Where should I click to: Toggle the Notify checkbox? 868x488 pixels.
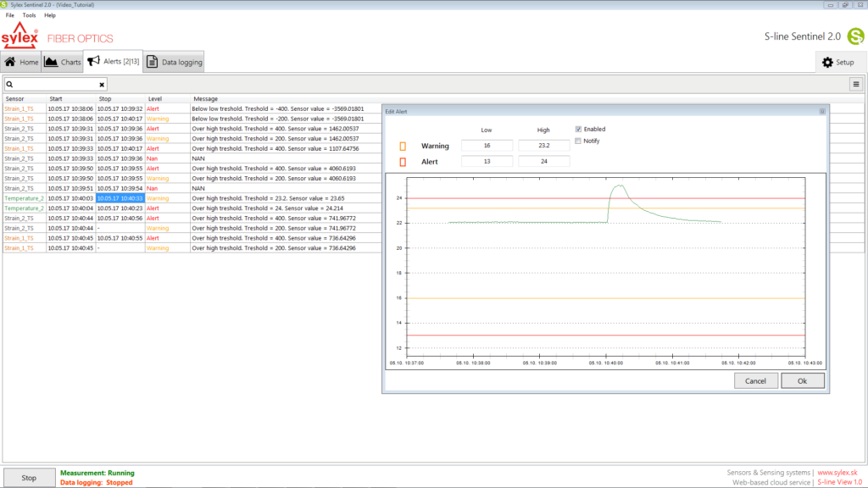point(578,141)
